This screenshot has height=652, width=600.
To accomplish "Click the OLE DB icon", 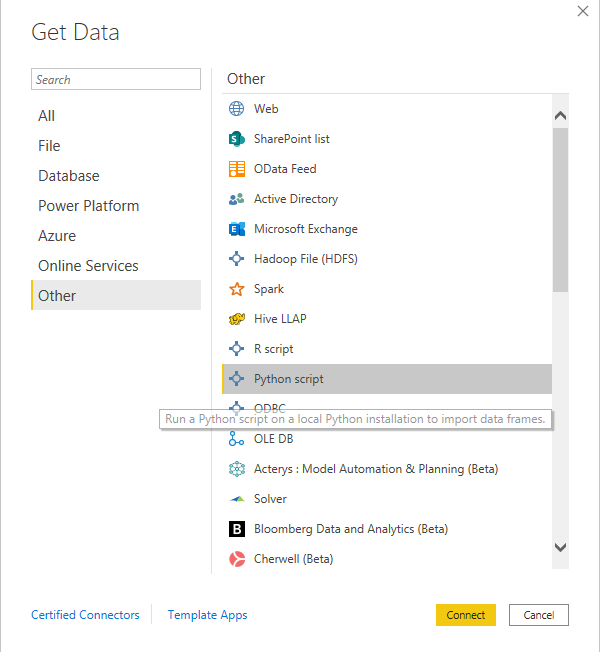I will point(237,439).
